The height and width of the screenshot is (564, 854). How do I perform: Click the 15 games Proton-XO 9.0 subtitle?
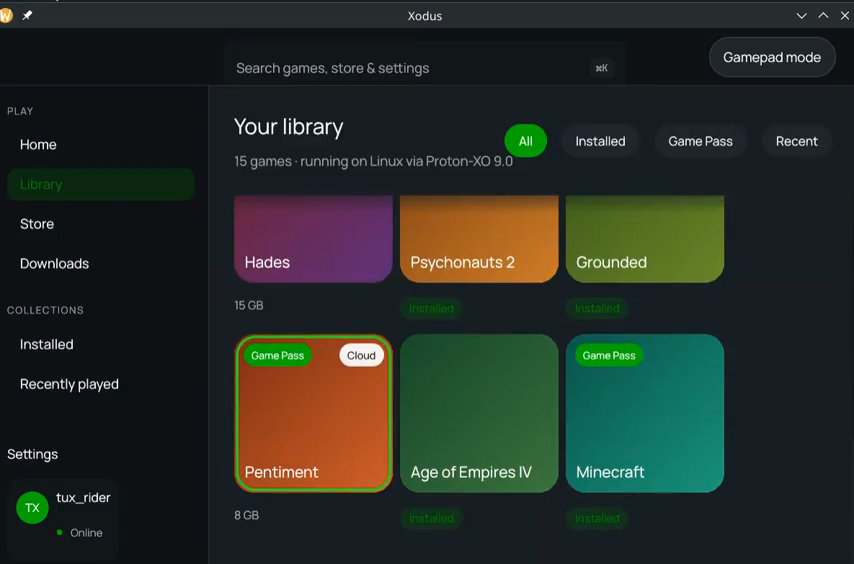click(x=374, y=161)
